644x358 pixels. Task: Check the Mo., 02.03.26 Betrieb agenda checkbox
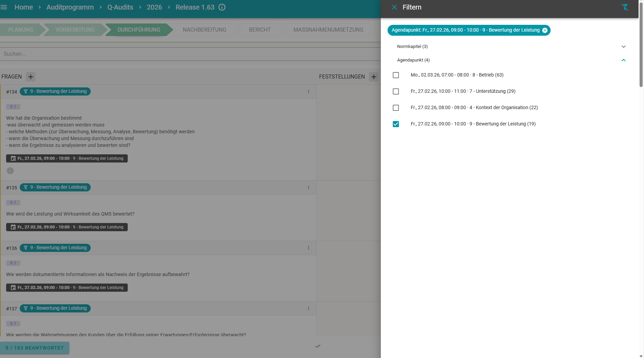point(396,75)
